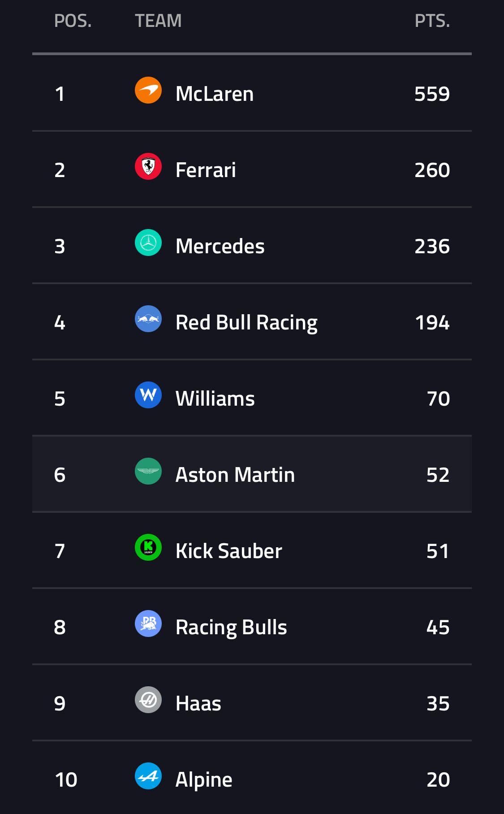Select the Kick Sauber green logo
This screenshot has width=504, height=814.
tap(148, 547)
